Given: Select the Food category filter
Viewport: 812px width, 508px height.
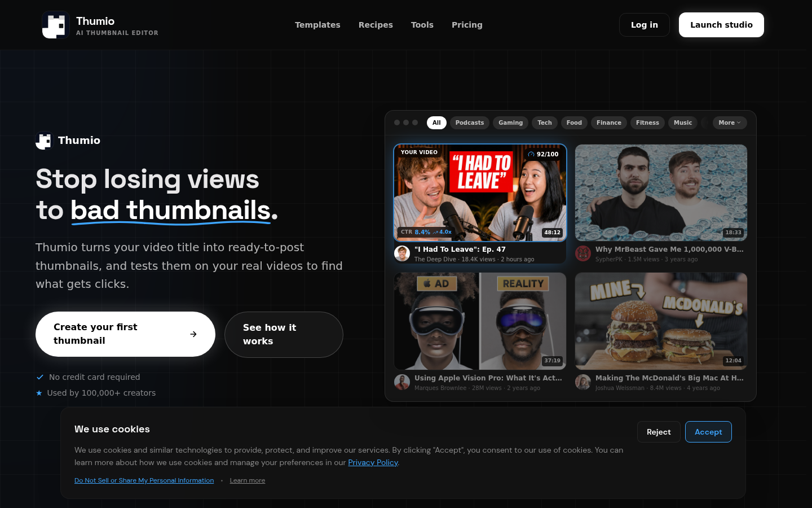Looking at the screenshot, I should coord(574,122).
